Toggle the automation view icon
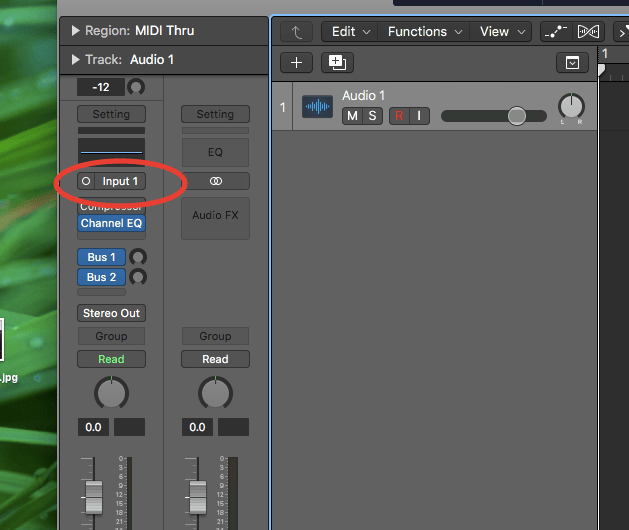The height and width of the screenshot is (530, 629). tap(556, 32)
